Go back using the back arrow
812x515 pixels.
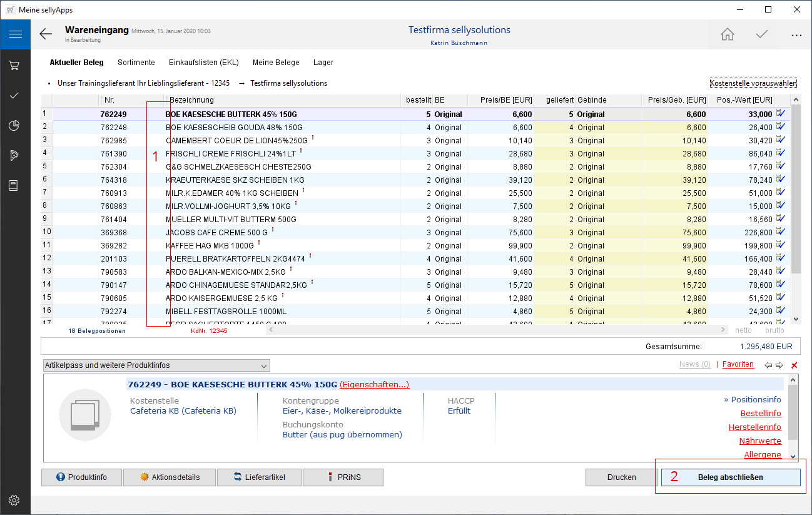[46, 34]
